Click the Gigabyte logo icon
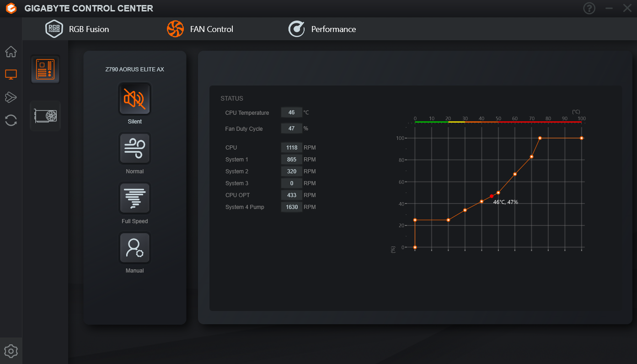 (12, 9)
